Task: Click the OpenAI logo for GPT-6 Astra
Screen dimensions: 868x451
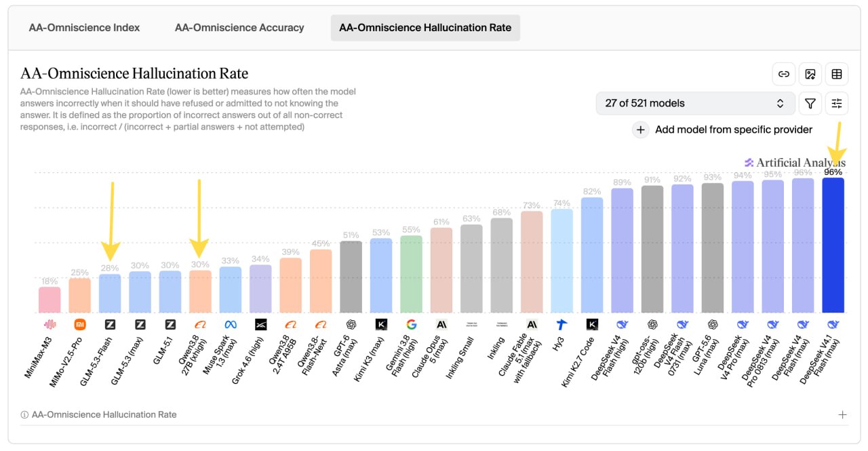Action: click(x=351, y=325)
